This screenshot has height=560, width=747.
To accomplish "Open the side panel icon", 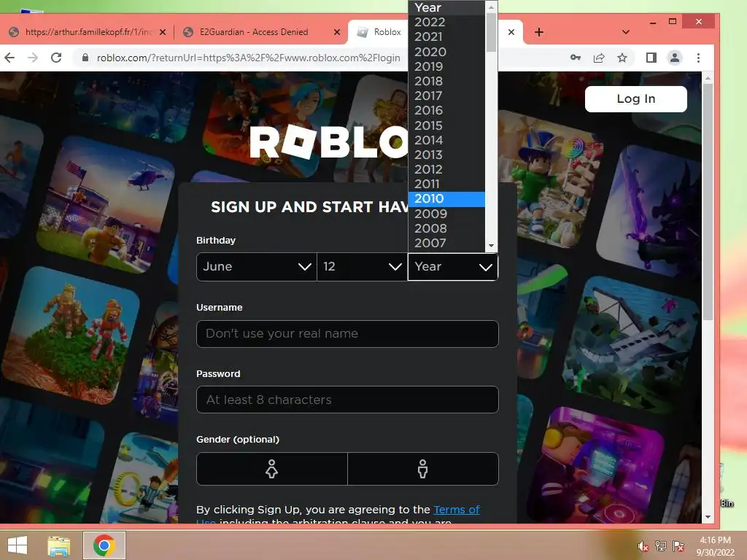I will coord(651,58).
